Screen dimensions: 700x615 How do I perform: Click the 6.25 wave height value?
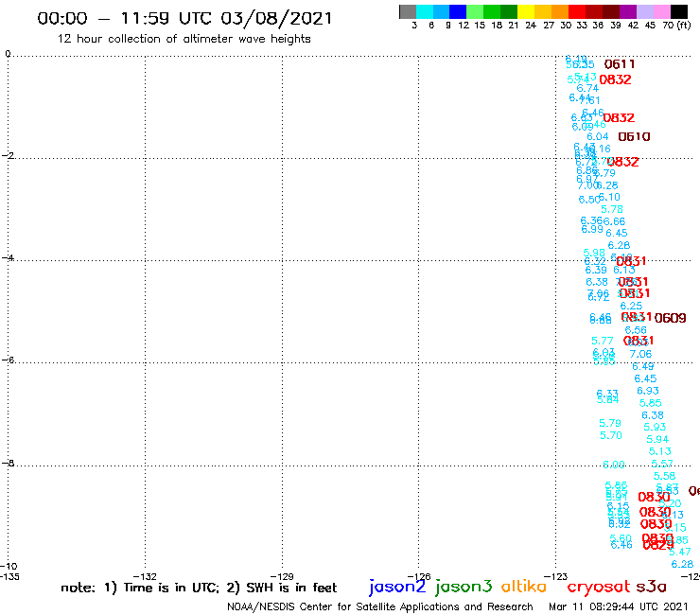[631, 306]
